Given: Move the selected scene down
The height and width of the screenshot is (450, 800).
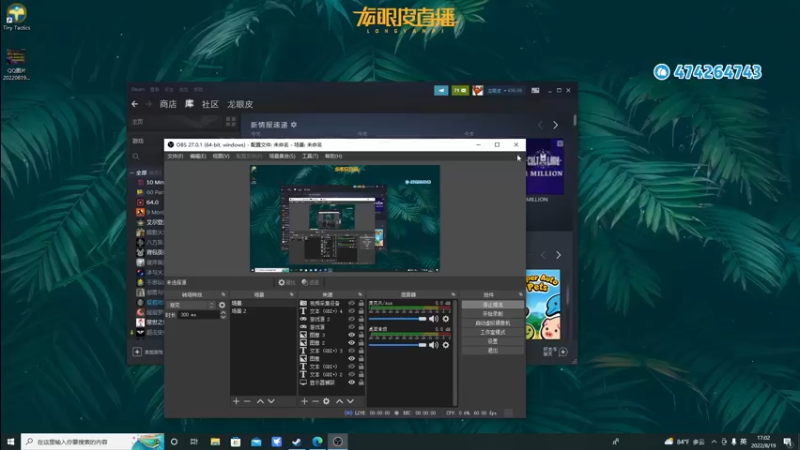Looking at the screenshot, I should coord(271,402).
